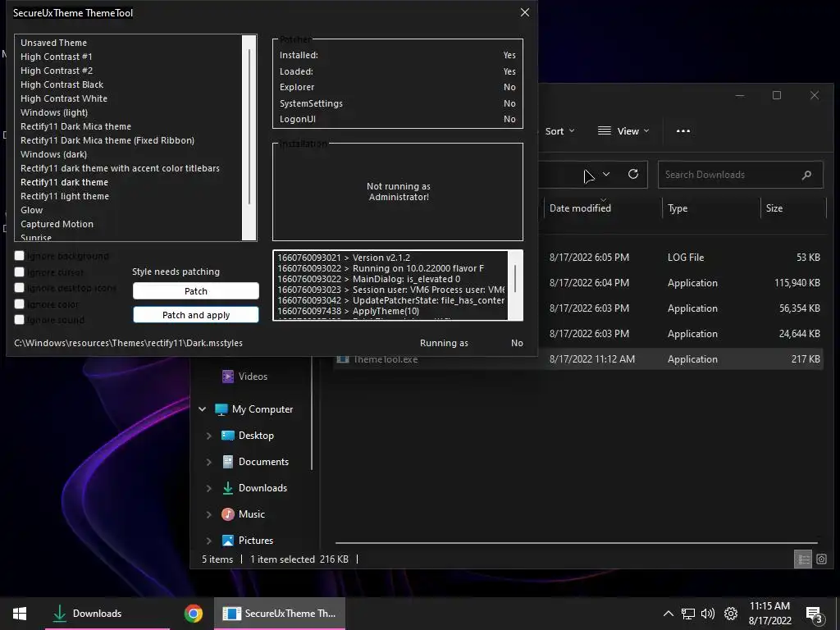Open Sort dropdown in Explorer

(x=559, y=131)
